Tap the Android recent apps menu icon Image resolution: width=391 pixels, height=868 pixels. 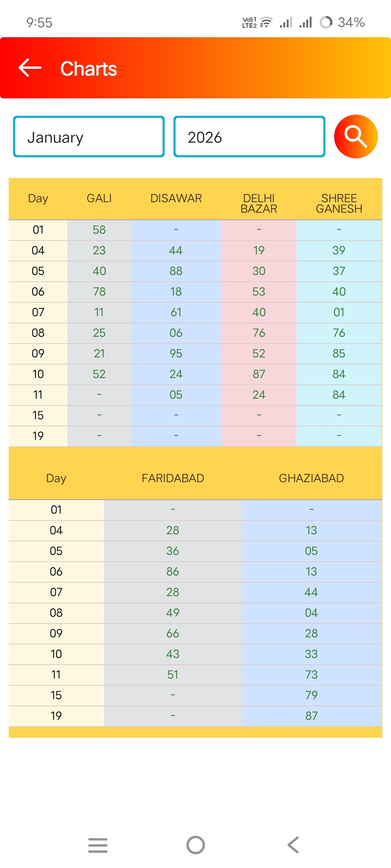[98, 845]
